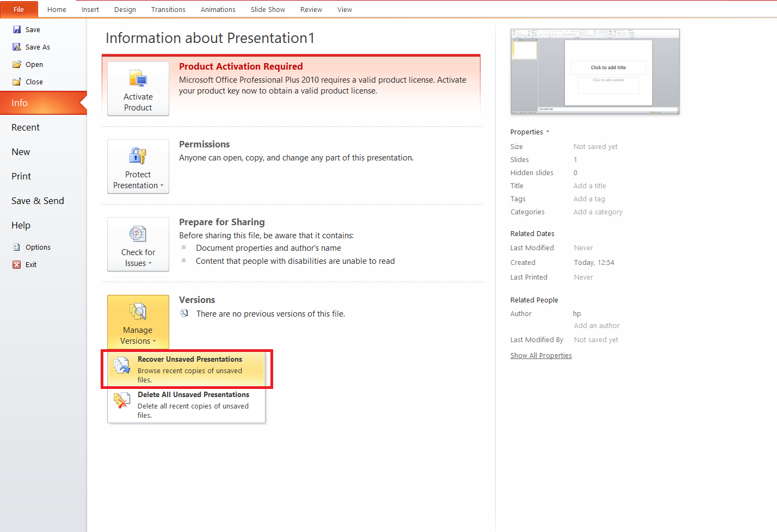Click the 'Product Activation Required' heading

pos(241,66)
